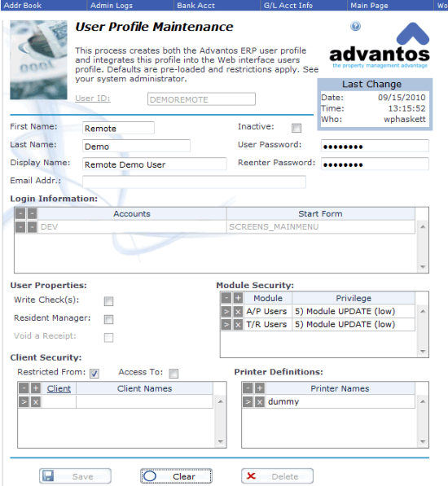Select the SCREENS_MAINMENU start form cell
Screen dimensions: 448x486
[321, 227]
